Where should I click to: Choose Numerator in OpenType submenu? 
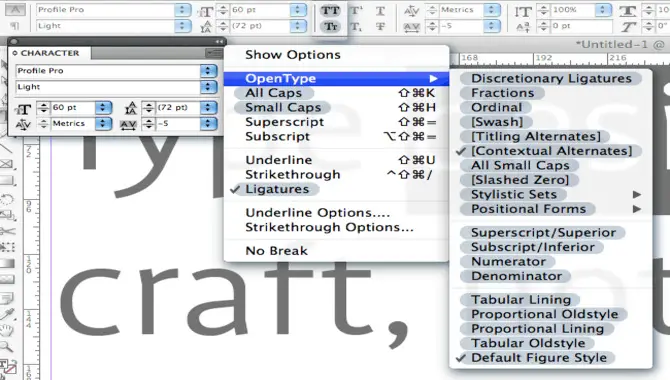pos(508,262)
